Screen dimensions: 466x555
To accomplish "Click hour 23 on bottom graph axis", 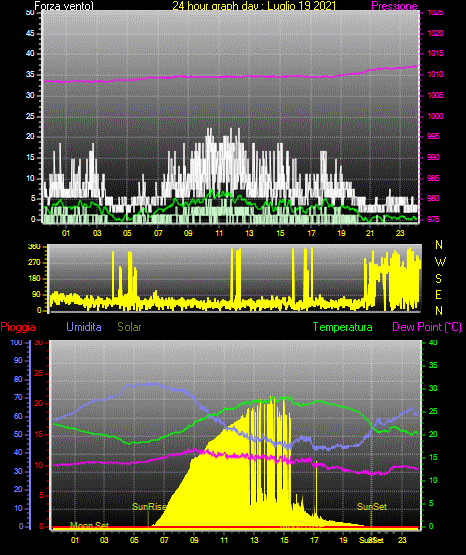I will 402,540.
